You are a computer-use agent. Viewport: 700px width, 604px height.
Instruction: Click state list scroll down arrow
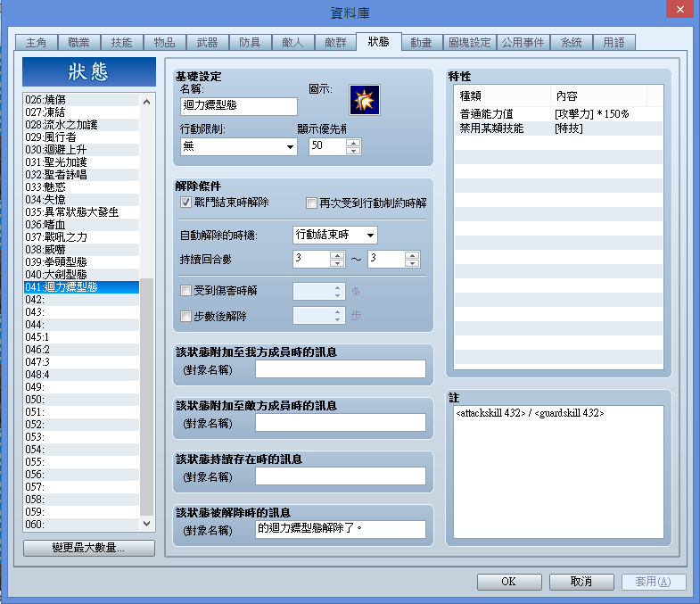[146, 523]
